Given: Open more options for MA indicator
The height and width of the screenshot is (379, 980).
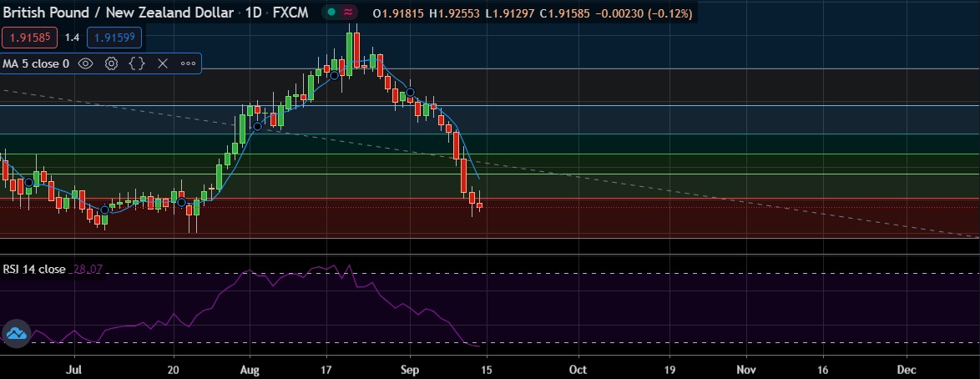Looking at the screenshot, I should click(188, 63).
